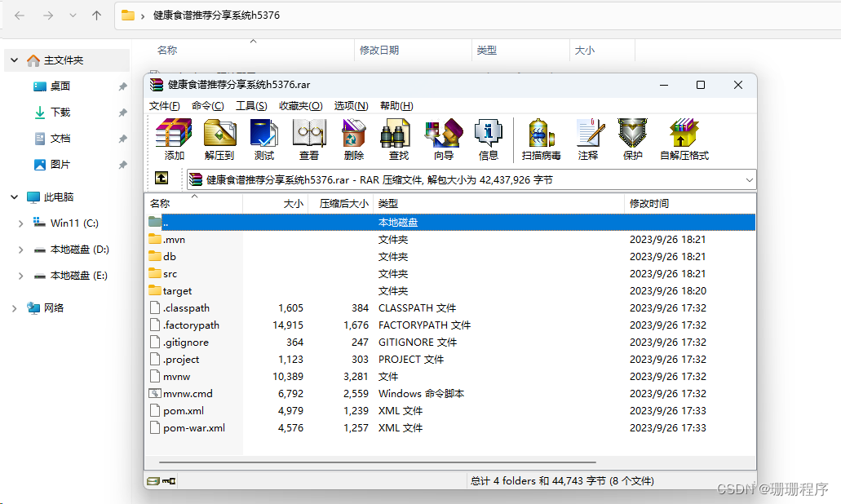Select the .mvn folder icon
This screenshot has height=504, width=841.
point(155,239)
